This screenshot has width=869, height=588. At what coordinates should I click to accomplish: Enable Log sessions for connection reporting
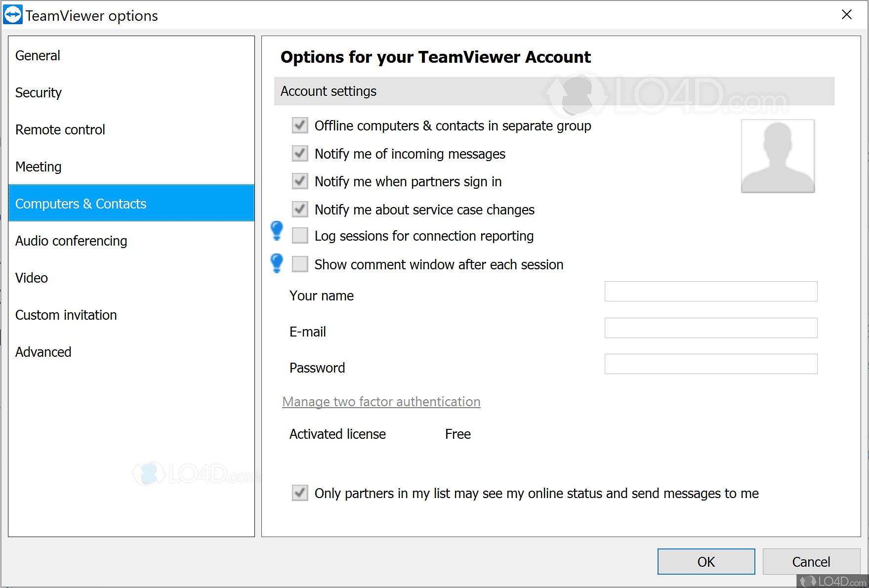300,236
